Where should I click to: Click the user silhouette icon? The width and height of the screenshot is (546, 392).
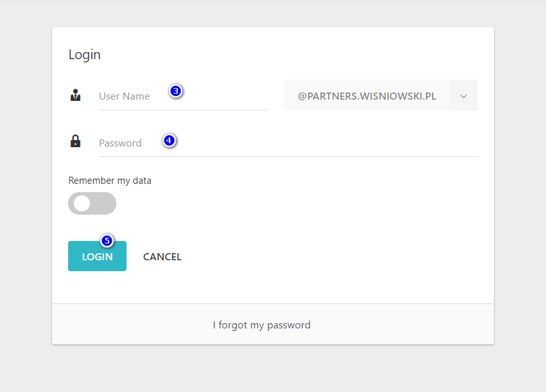tap(76, 96)
